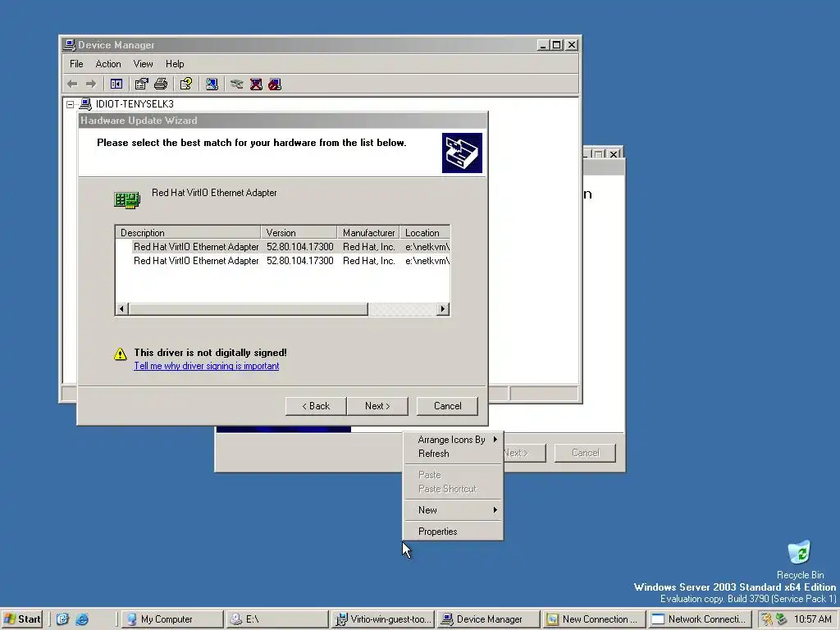Click the Safely Remove Hardware tray icon
Screen dimensions: 840x630
point(782,619)
